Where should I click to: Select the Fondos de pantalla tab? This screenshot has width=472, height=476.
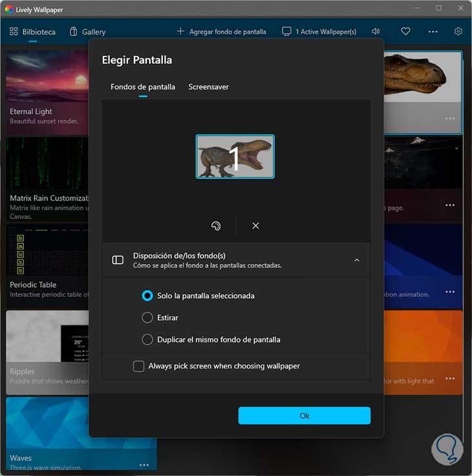tap(143, 87)
